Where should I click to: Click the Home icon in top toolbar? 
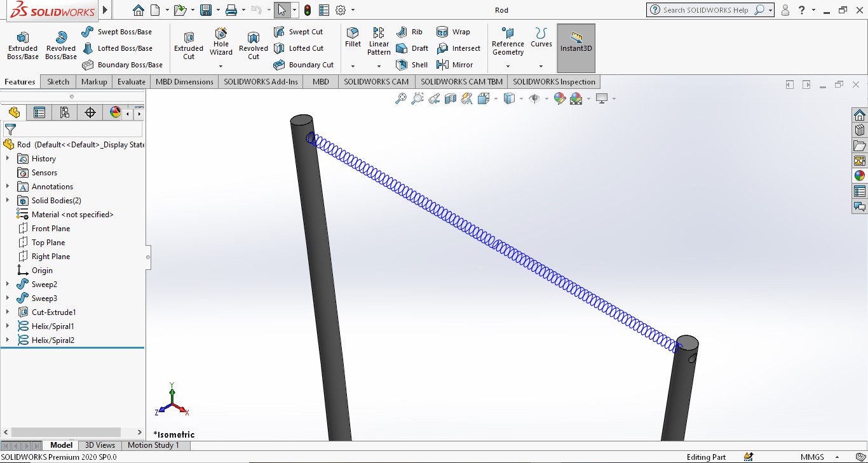tap(139, 10)
